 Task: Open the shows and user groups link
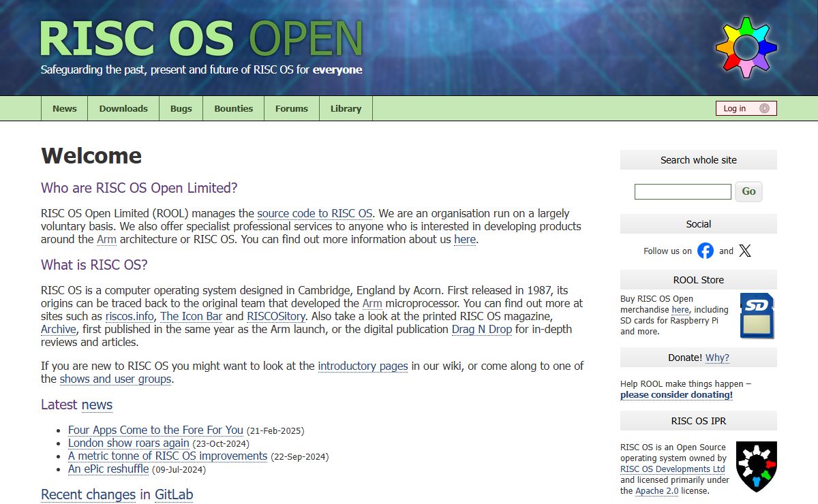tap(116, 379)
